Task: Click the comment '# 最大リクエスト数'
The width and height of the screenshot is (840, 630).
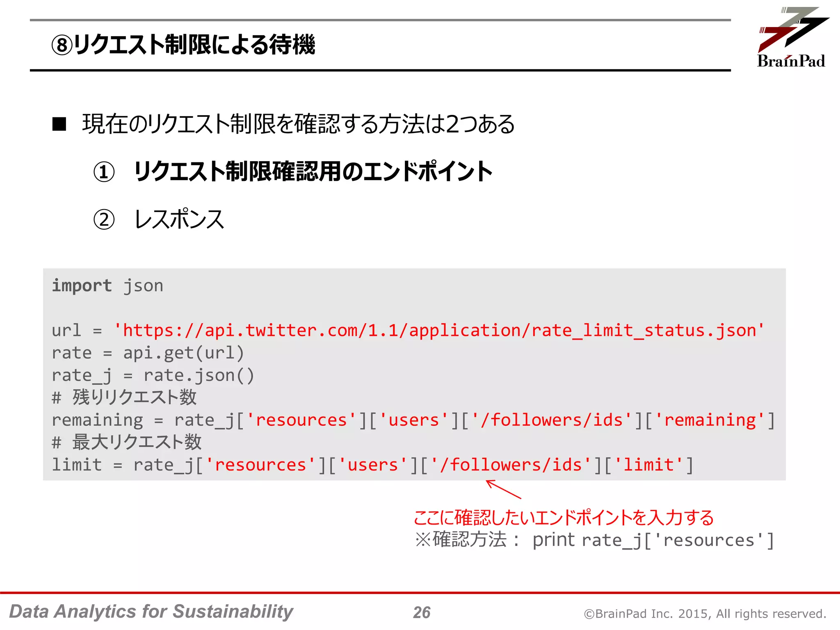Action: click(x=126, y=442)
